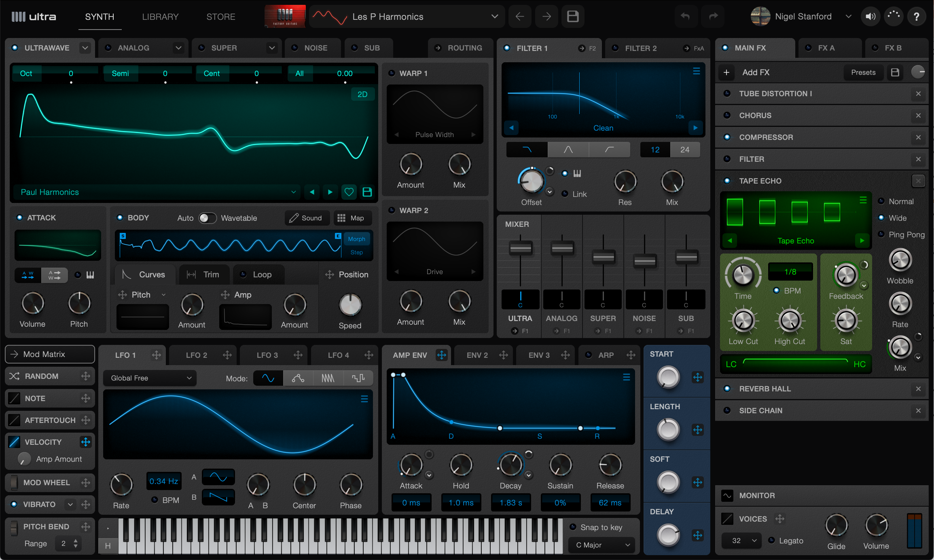934x560 pixels.
Task: Open the Global Free LFO sync dropdown
Action: tap(150, 378)
